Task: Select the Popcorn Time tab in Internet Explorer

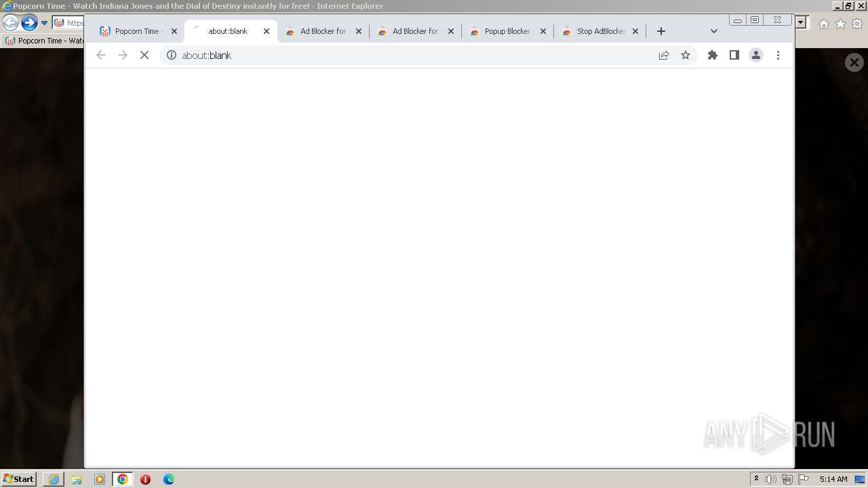Action: click(x=44, y=41)
